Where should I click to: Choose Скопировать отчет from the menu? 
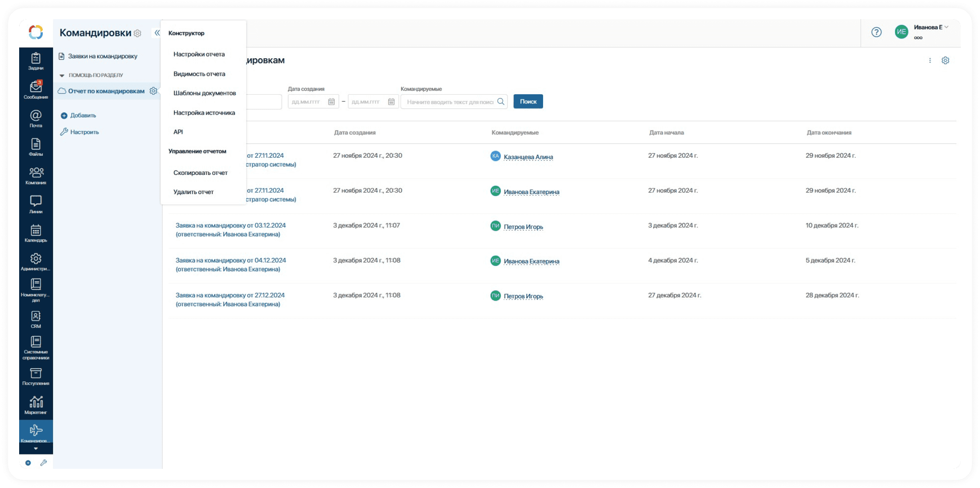tap(200, 173)
